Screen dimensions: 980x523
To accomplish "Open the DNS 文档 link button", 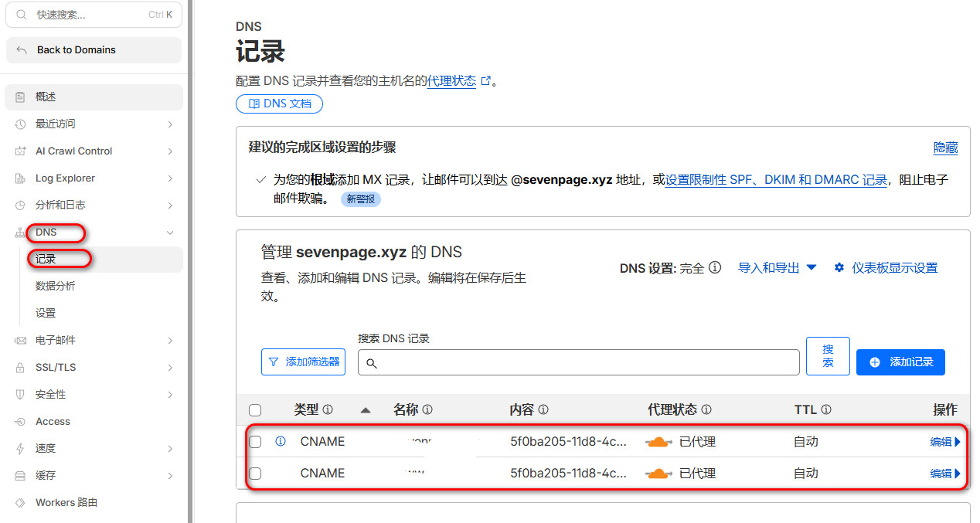I will pyautogui.click(x=279, y=104).
